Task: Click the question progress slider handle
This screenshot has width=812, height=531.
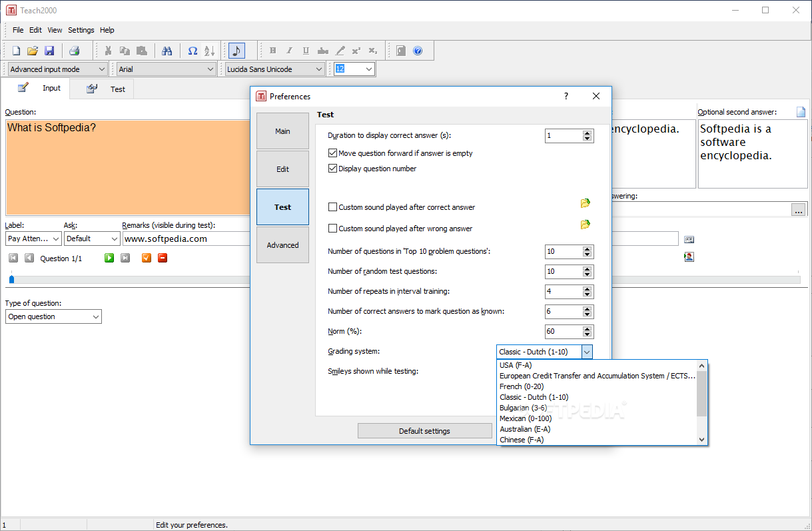Action: [x=11, y=279]
